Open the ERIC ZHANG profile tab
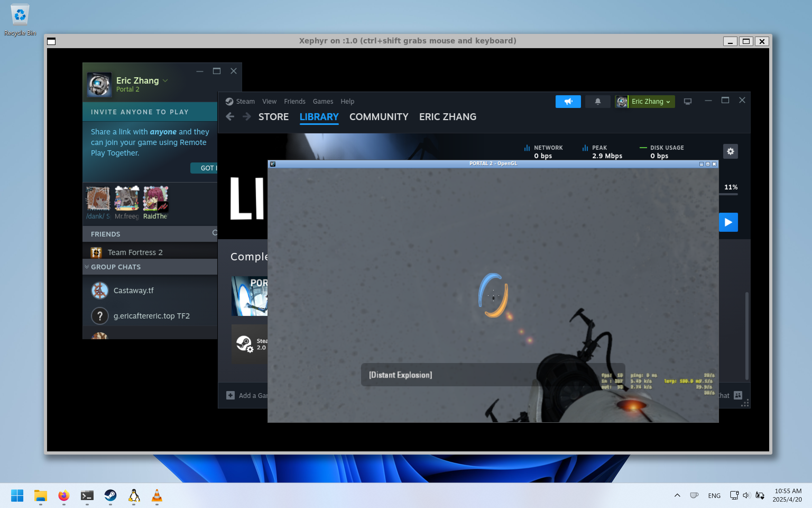The height and width of the screenshot is (508, 812). [x=447, y=117]
